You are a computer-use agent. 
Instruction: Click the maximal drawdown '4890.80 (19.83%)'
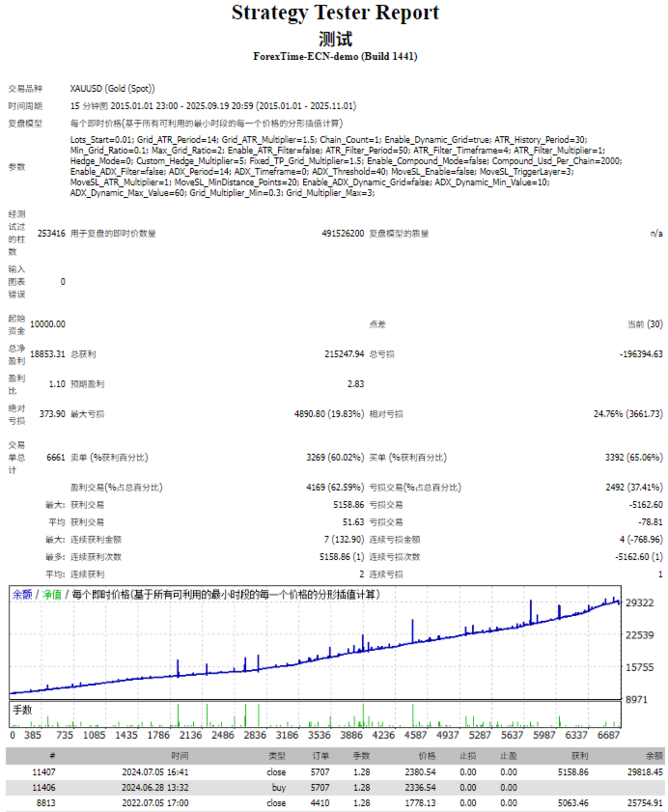tap(329, 414)
